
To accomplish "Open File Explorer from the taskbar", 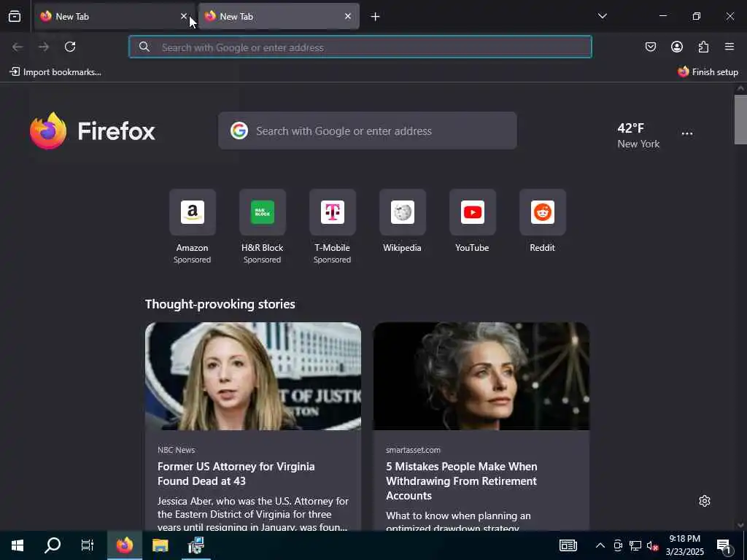I will [x=160, y=545].
